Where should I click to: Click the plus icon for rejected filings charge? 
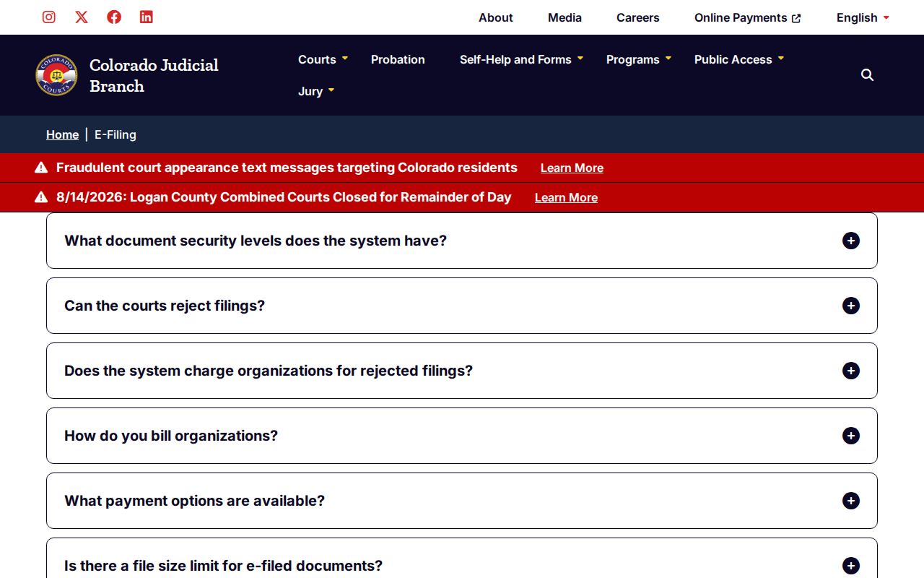(851, 371)
